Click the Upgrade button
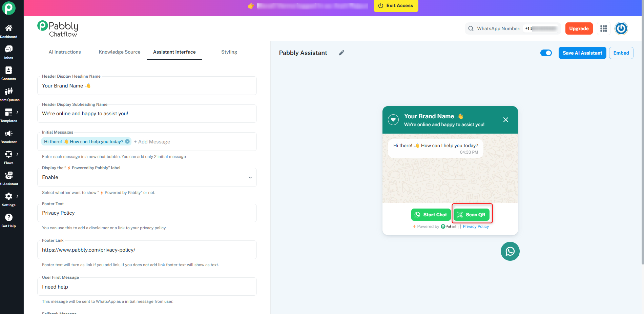The width and height of the screenshot is (644, 314). pyautogui.click(x=579, y=28)
